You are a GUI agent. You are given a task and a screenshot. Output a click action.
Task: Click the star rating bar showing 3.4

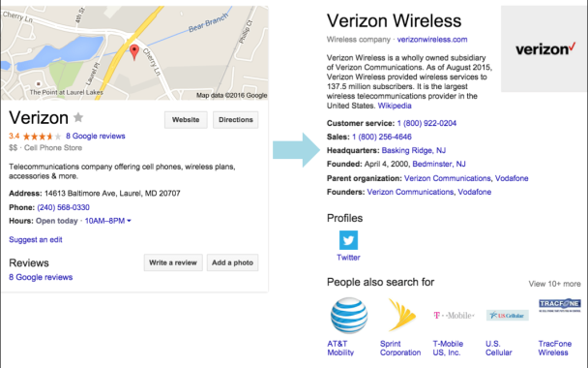(x=42, y=136)
